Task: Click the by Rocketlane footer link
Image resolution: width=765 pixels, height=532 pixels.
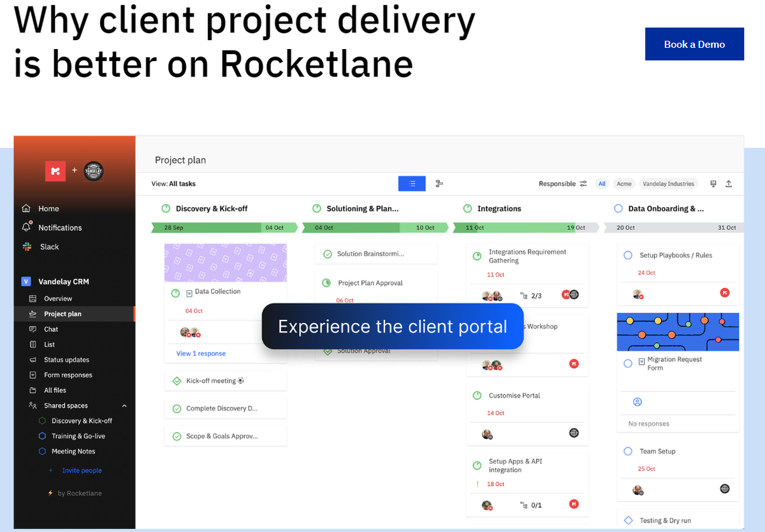Action: coord(80,493)
